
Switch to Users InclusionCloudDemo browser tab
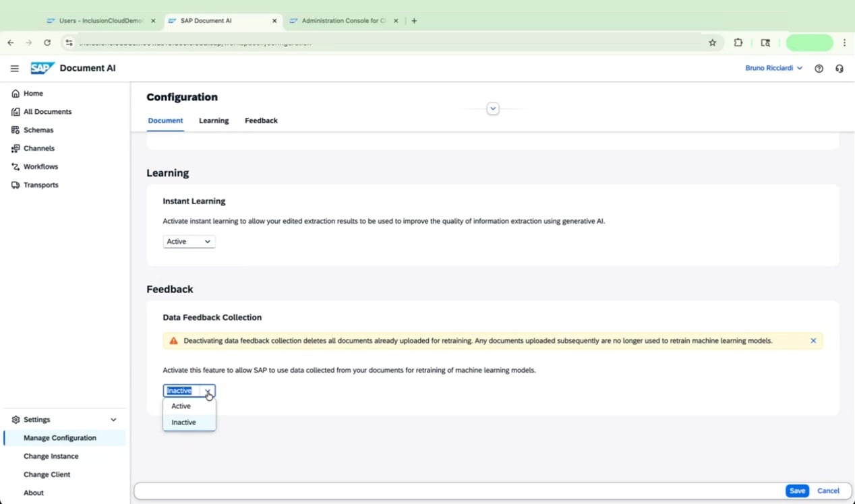101,21
